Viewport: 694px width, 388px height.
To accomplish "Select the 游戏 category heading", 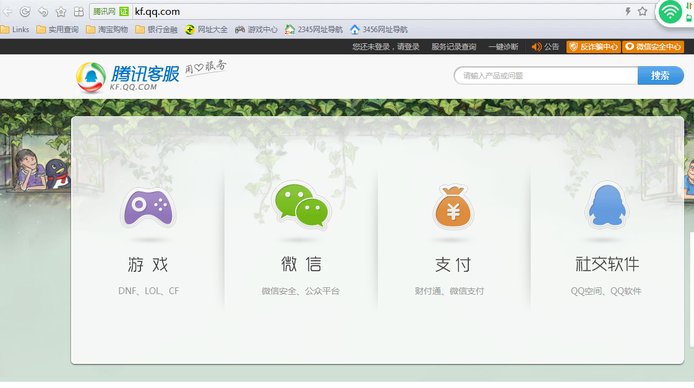I will [148, 265].
